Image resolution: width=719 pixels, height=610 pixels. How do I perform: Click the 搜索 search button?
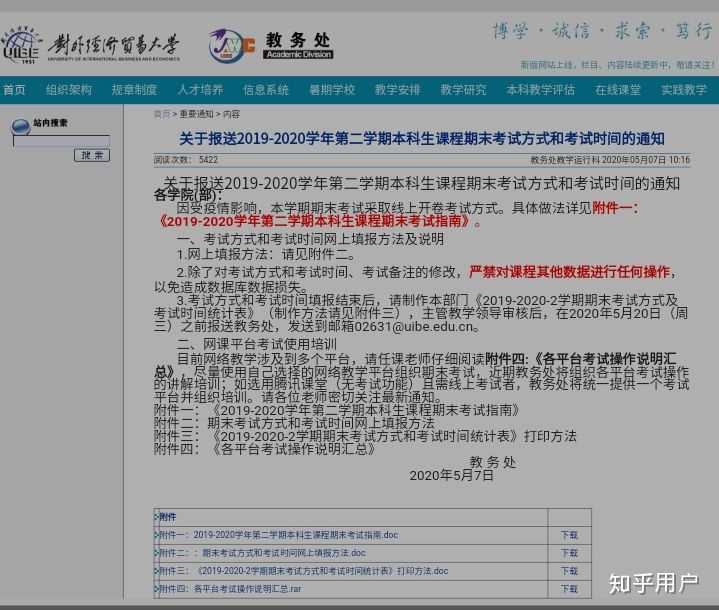92,155
